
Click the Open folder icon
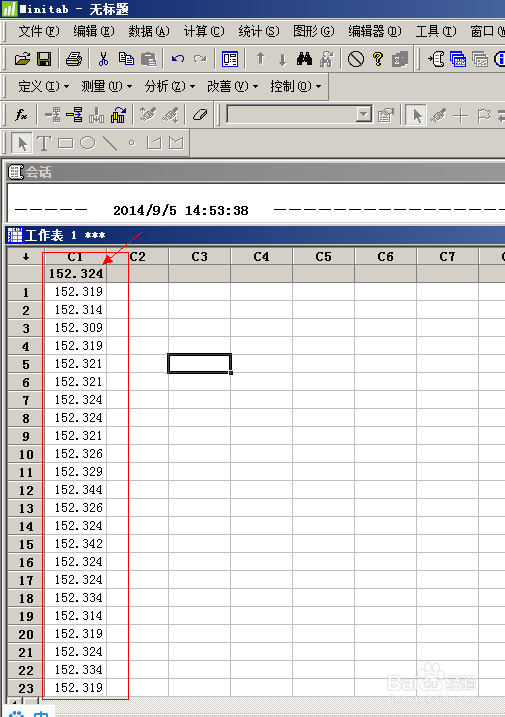[x=21, y=59]
